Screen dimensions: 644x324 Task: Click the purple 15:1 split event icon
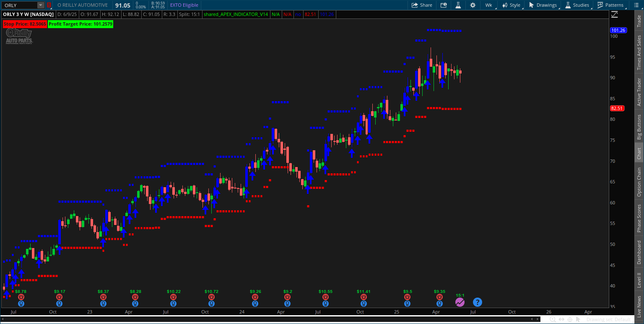[460, 302]
